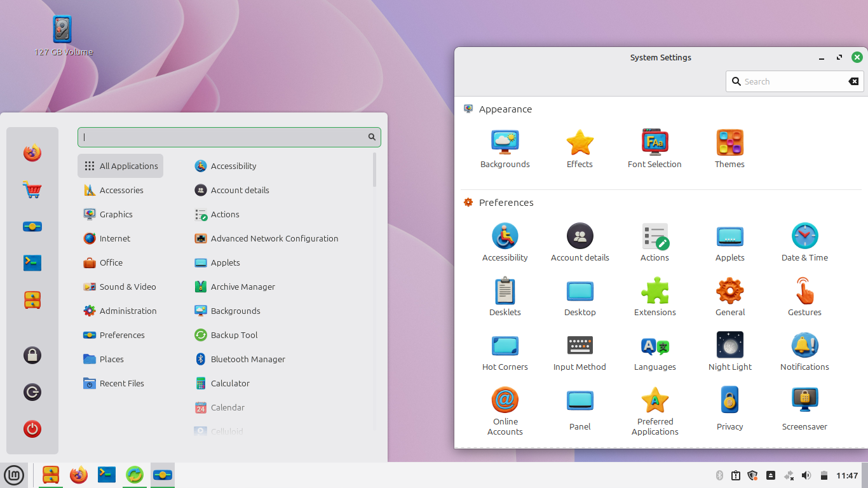Select the All Applications category
This screenshot has height=488, width=868.
(121, 166)
